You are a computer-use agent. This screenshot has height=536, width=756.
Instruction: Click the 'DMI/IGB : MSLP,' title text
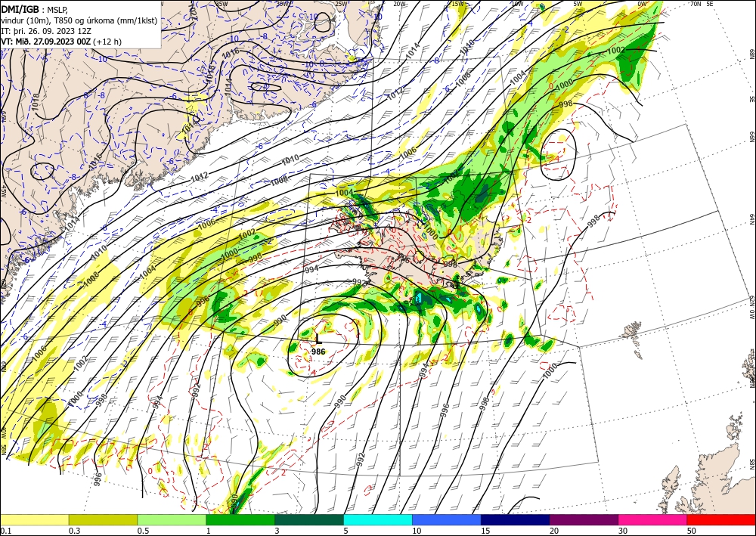tap(34, 9)
